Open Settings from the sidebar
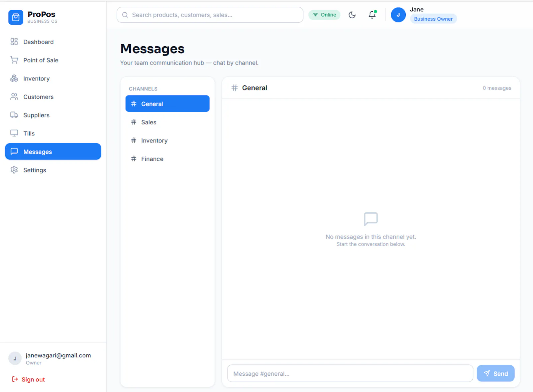Viewport: 533px width, 392px height. coord(53,170)
